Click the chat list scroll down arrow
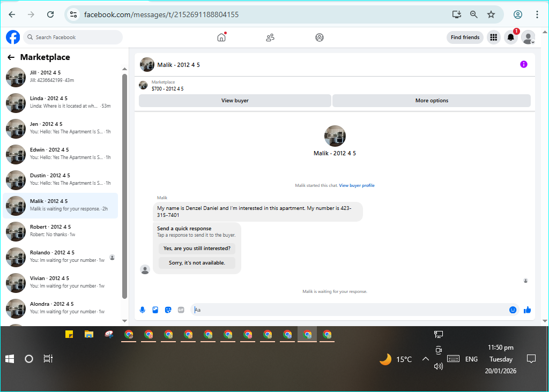549x392 pixels. click(x=124, y=321)
